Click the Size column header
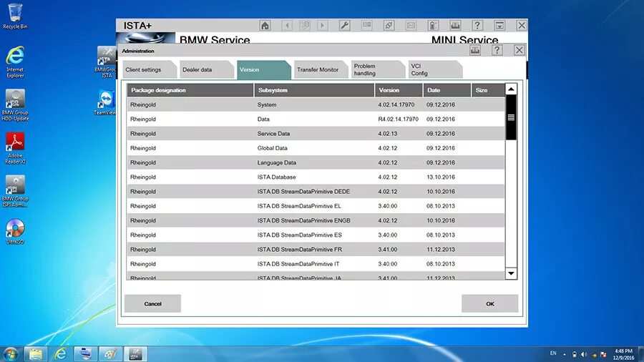The image size is (644, 362). click(488, 90)
